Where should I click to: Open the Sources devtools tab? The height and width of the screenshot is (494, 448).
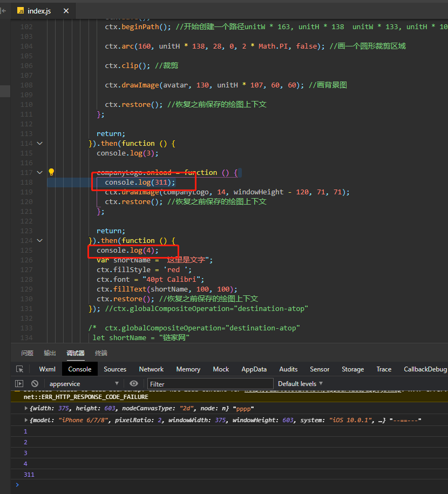pos(115,369)
